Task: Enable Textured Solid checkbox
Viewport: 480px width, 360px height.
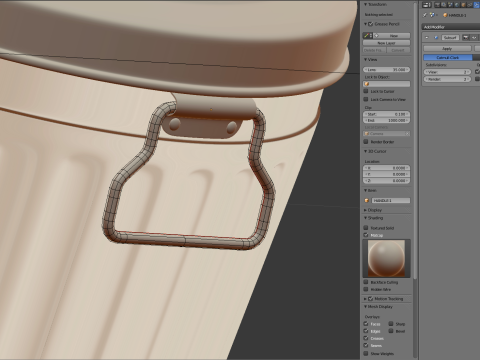Action: [x=366, y=228]
